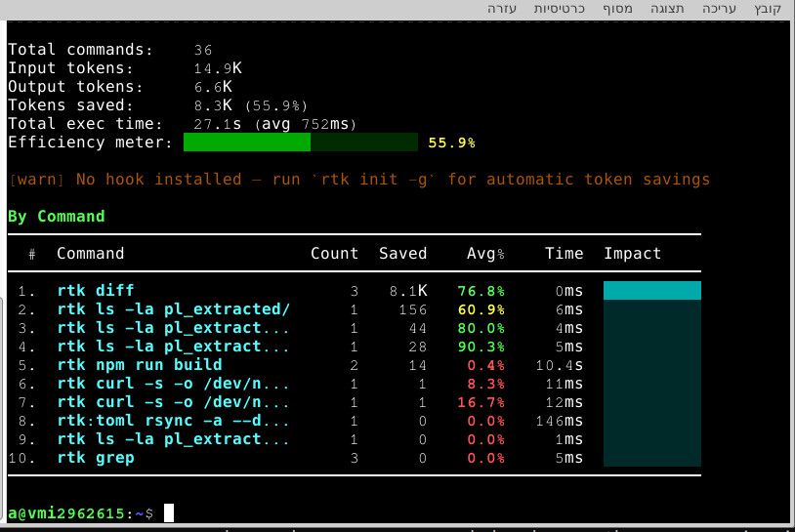Click the 'Avg%' column header
This screenshot has height=532, width=795.
[x=485, y=254]
